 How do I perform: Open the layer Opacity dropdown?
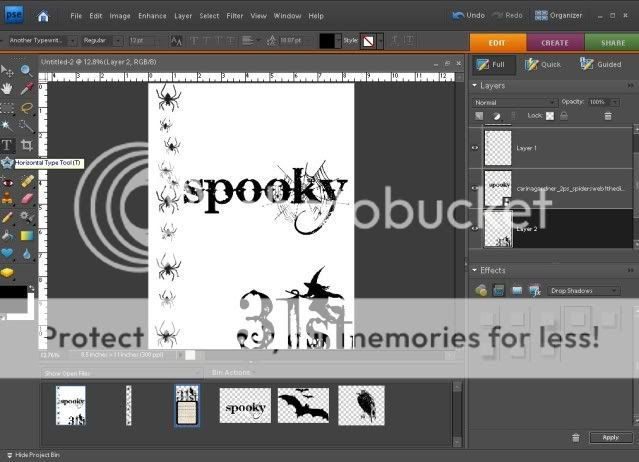point(615,102)
